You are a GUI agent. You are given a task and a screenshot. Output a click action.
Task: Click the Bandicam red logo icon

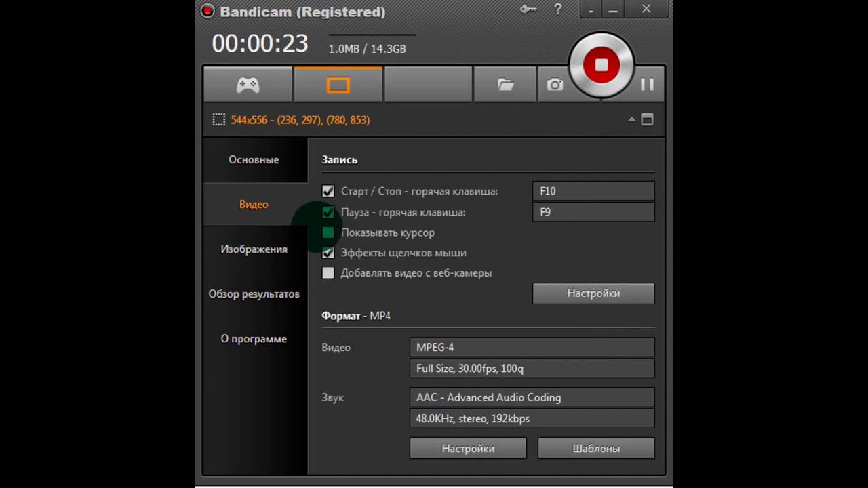(208, 11)
